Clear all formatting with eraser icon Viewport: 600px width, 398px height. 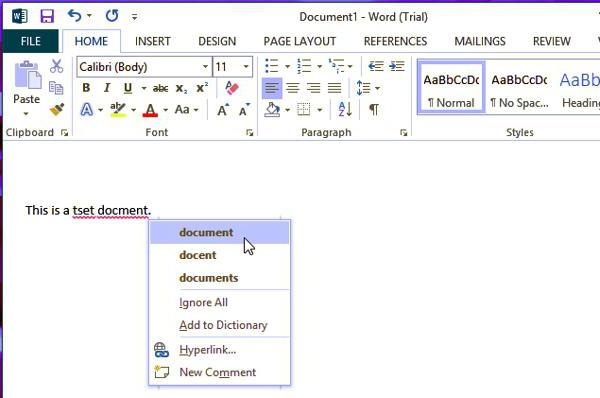[x=232, y=88]
